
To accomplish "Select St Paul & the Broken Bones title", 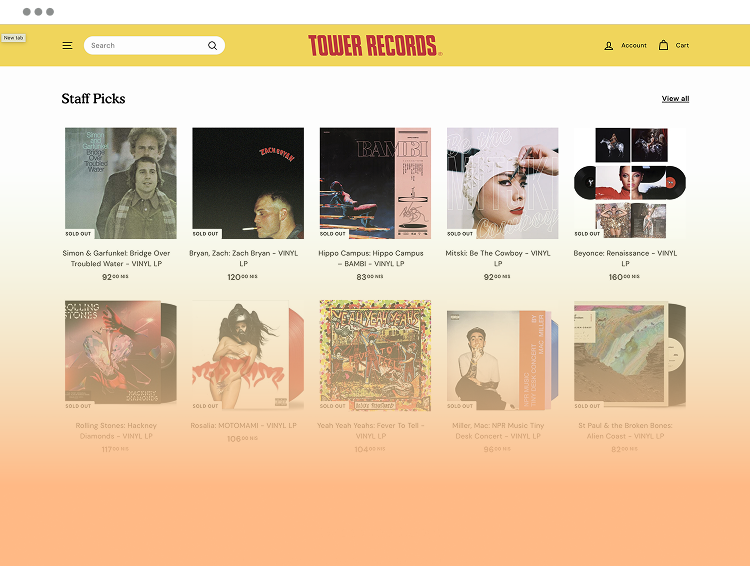I will coord(625,431).
